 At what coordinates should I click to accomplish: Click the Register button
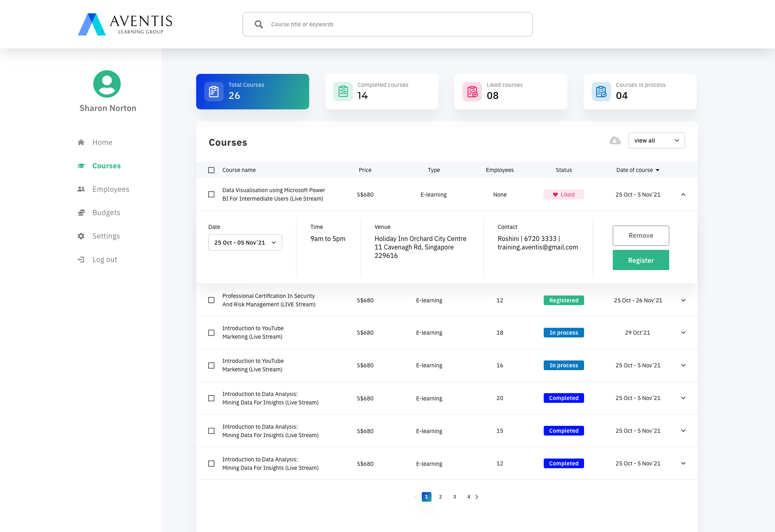pyautogui.click(x=641, y=260)
